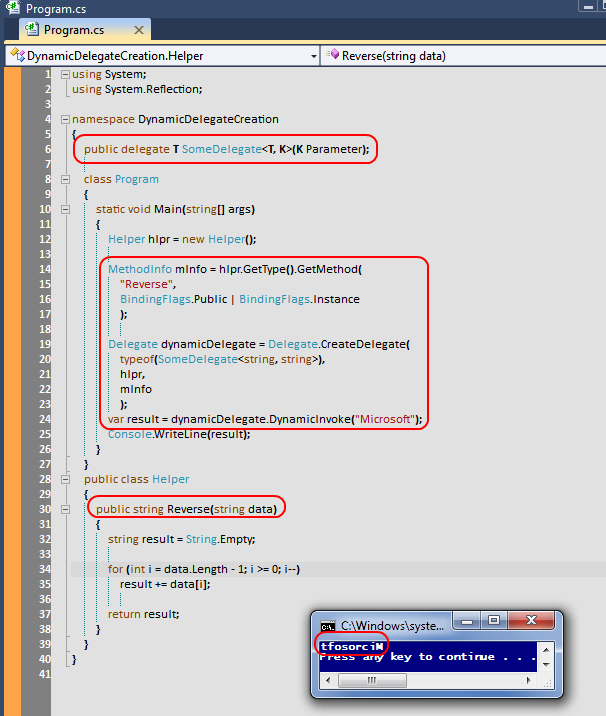Click the method icon beside Reverse(string data)

coord(333,55)
